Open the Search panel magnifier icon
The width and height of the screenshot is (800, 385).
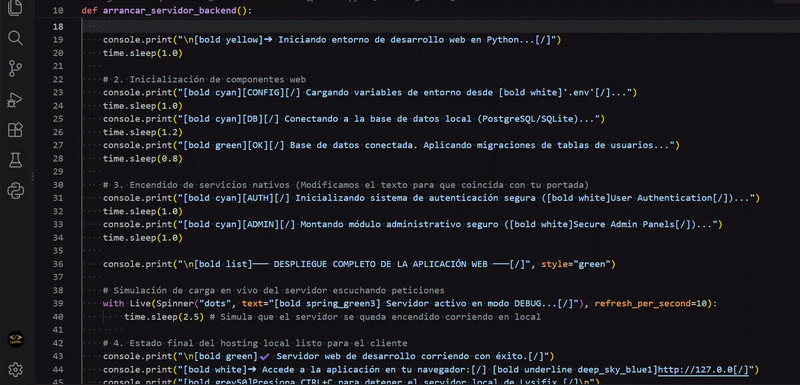click(x=15, y=38)
